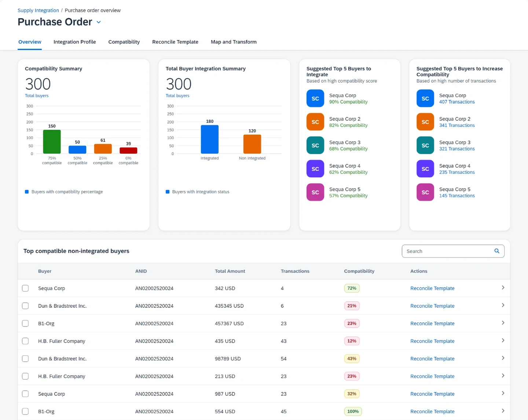Click the red 0% compatible bar
The width and height of the screenshot is (528, 420).
pos(128,151)
